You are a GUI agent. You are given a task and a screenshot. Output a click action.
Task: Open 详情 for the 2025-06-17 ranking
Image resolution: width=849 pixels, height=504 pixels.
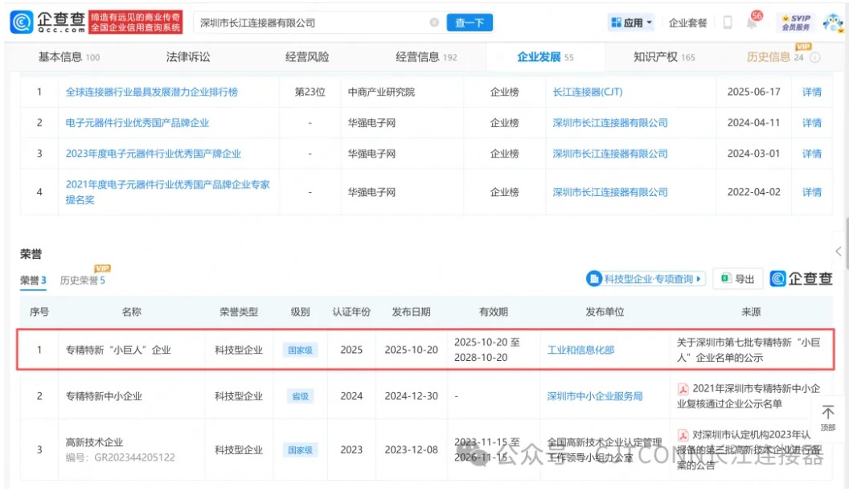point(812,92)
